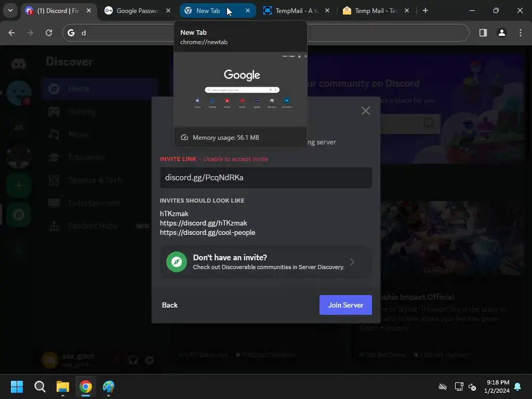
Task: Click the invite link input field
Action: click(265, 178)
